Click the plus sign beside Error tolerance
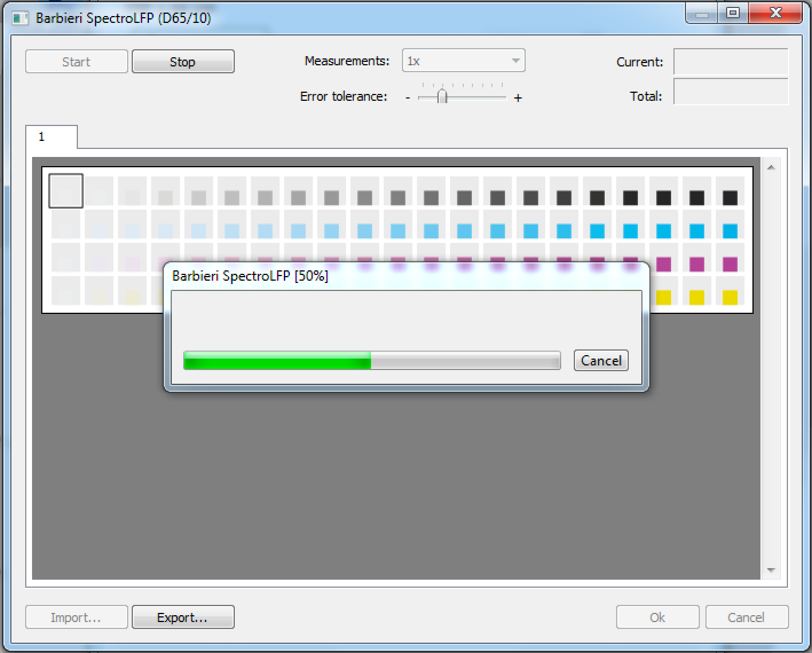This screenshot has width=812, height=653. click(518, 98)
